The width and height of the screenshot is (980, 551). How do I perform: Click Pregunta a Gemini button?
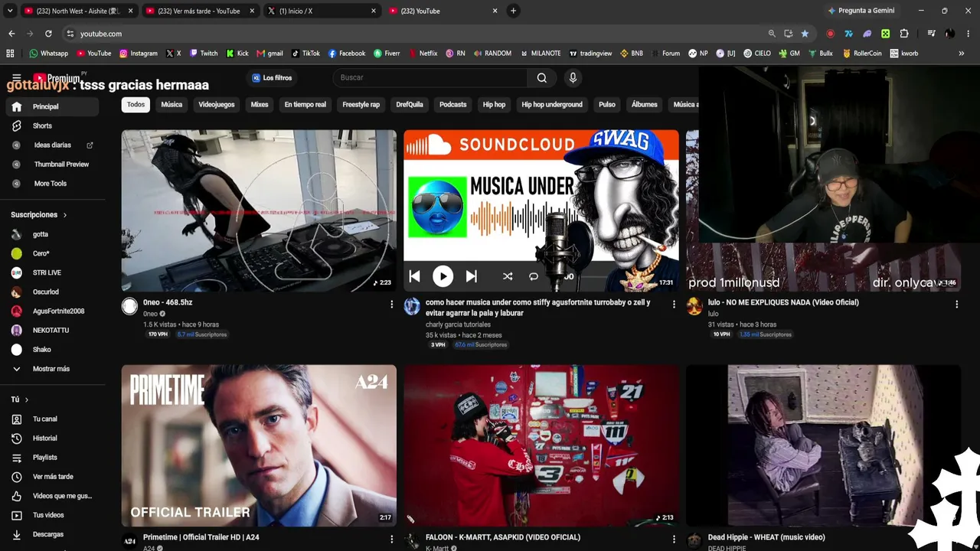pyautogui.click(x=861, y=11)
